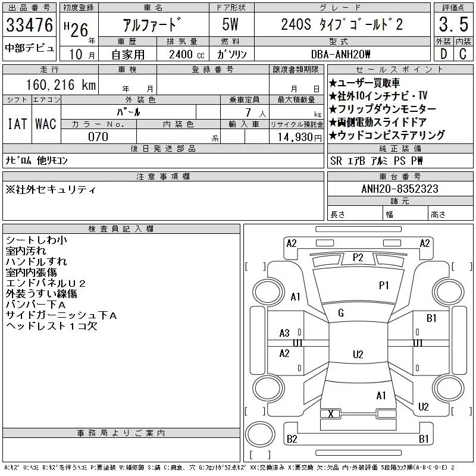Click the recycle deposit 14,930 yen field
The width and height of the screenshot is (476, 476).
(x=296, y=137)
